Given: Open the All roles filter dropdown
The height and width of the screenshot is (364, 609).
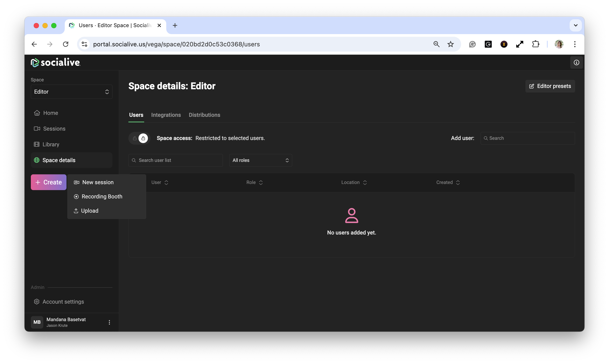Looking at the screenshot, I should (x=260, y=160).
